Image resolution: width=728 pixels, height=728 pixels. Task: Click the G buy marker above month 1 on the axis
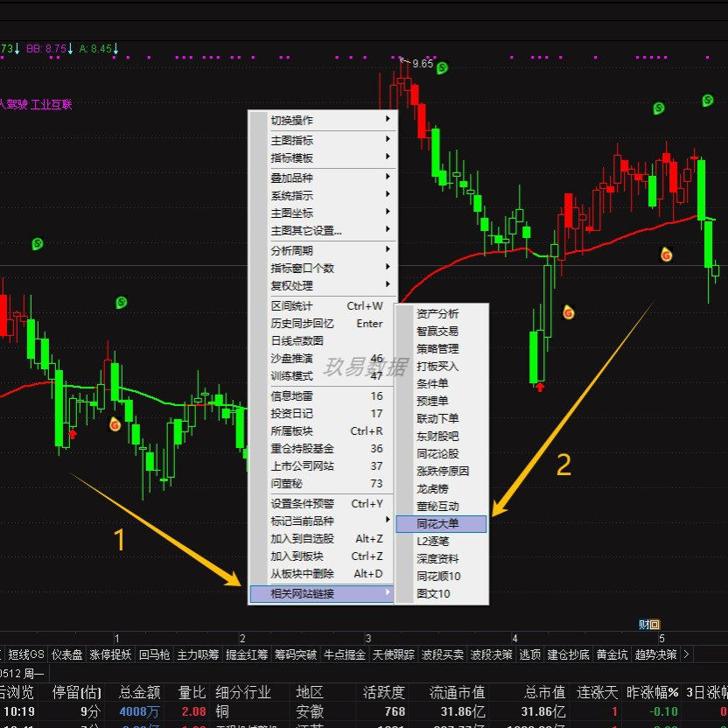(115, 423)
